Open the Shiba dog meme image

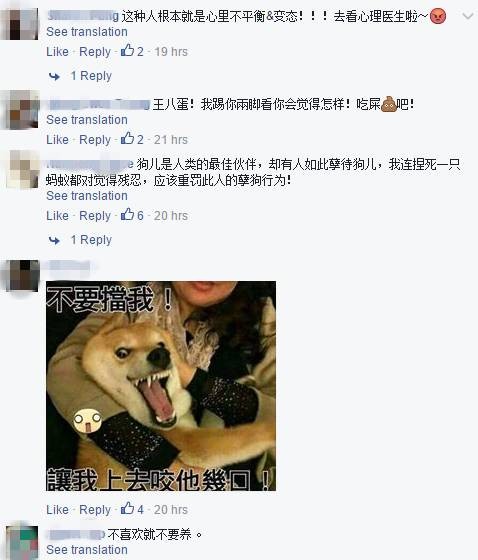(161, 386)
